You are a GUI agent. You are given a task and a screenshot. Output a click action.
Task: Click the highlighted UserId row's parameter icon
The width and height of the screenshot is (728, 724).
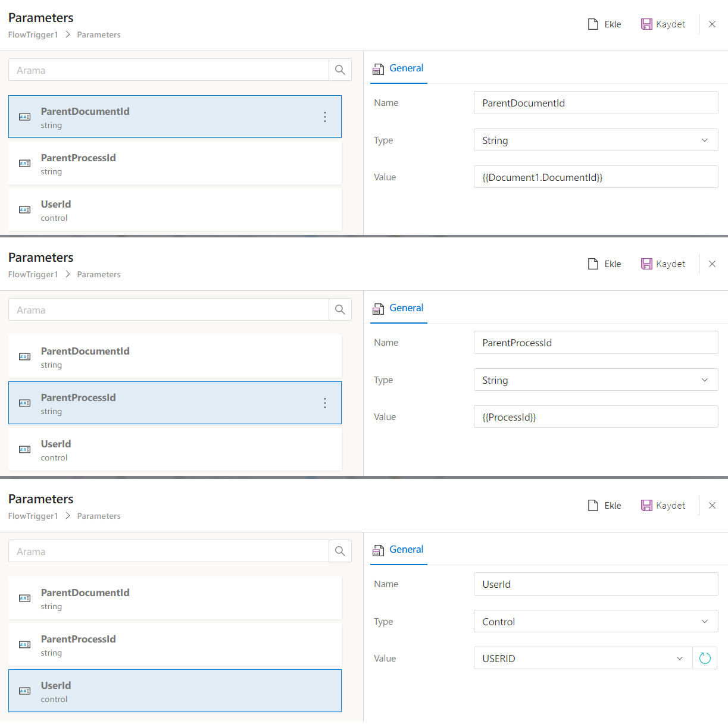coord(24,691)
